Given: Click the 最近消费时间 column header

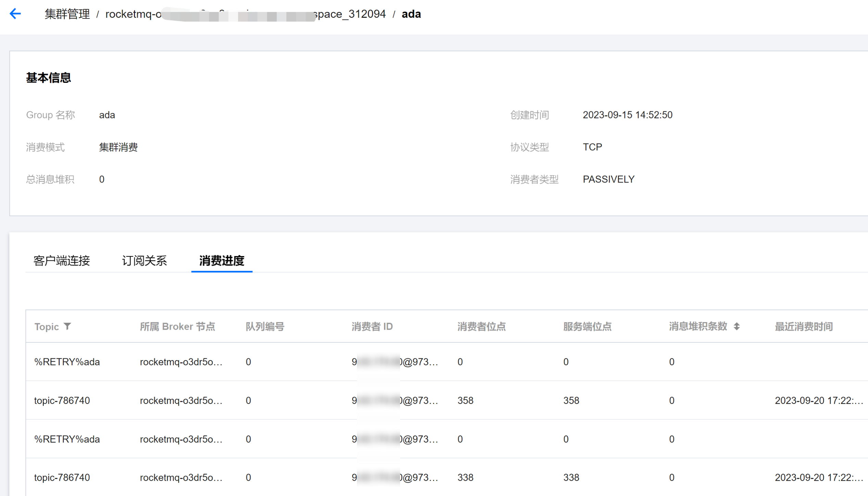Looking at the screenshot, I should (804, 327).
